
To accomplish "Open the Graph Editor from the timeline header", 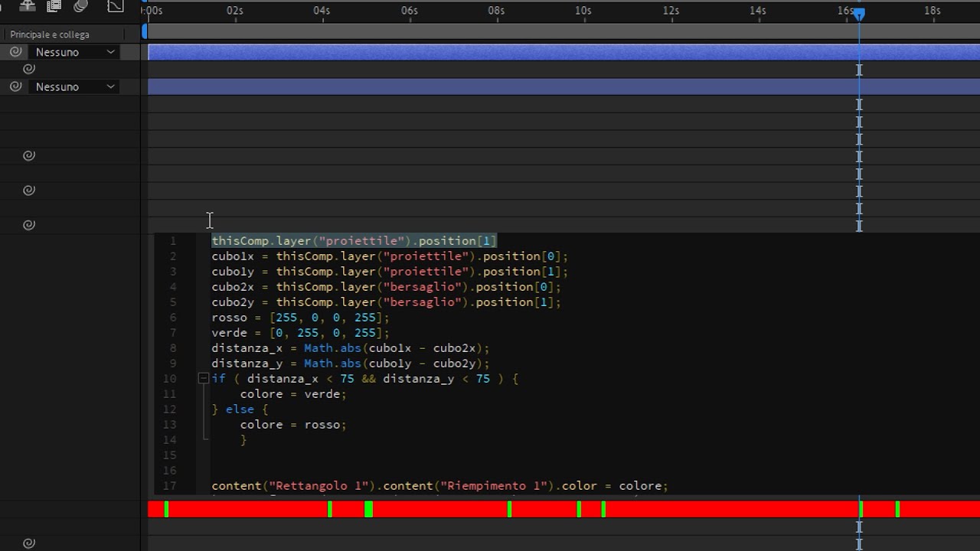I will 116,6.
